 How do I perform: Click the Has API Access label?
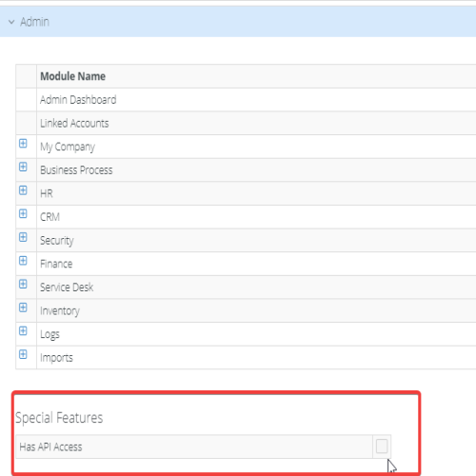tap(50, 446)
